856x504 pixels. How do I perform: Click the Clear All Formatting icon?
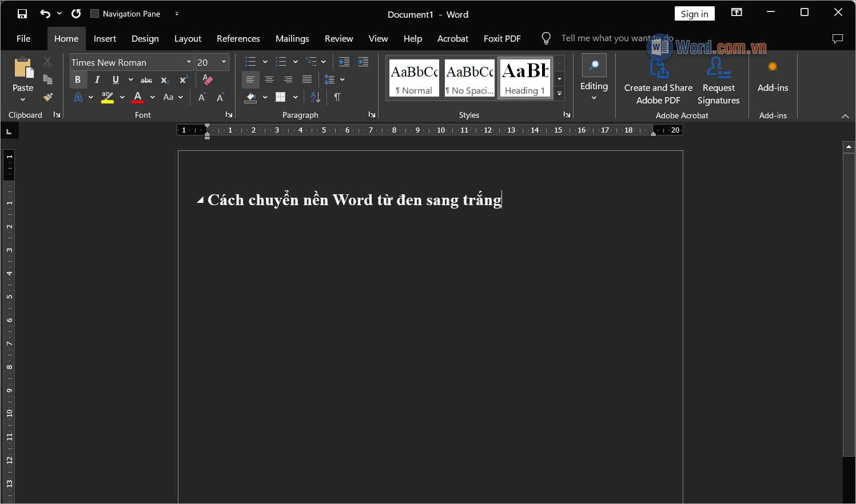click(208, 80)
